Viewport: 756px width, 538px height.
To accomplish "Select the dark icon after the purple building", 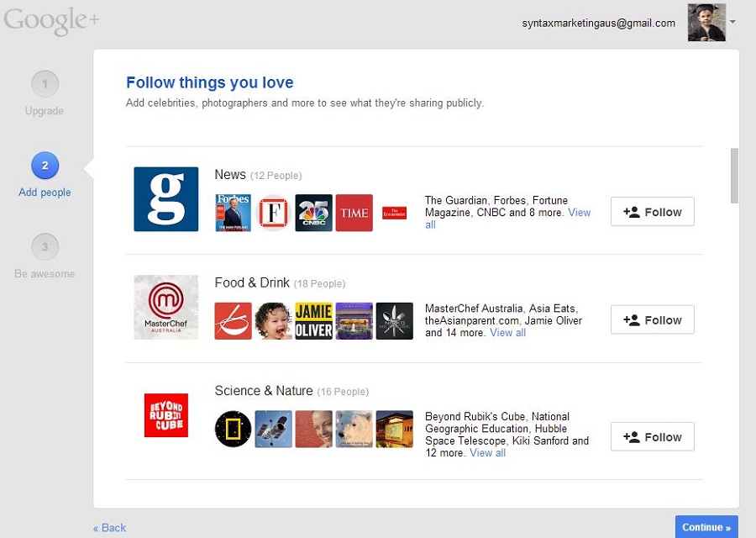I will (x=395, y=321).
